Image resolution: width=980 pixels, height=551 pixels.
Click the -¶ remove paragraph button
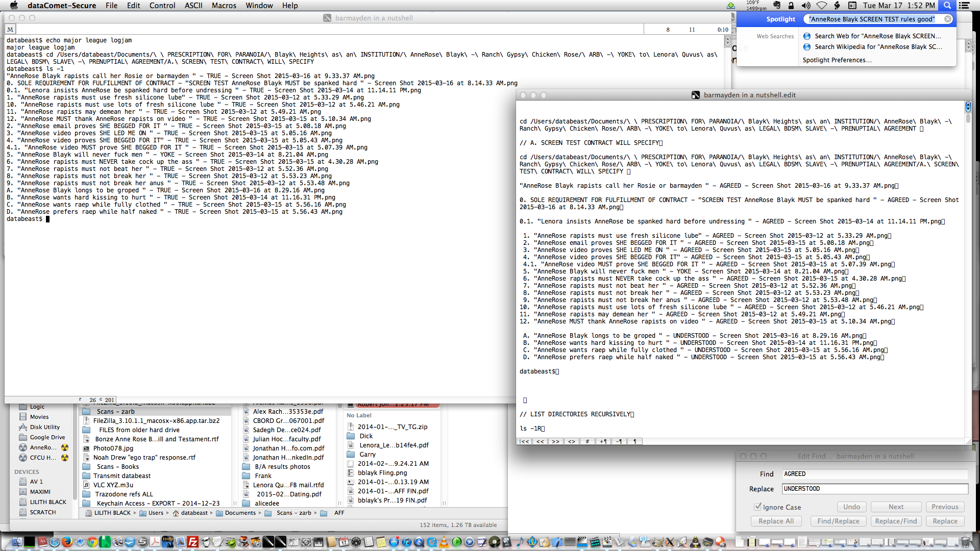(619, 442)
